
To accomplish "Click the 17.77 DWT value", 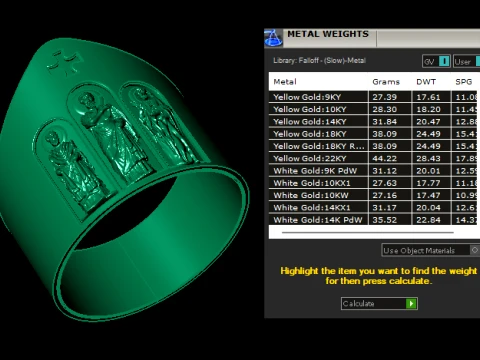I will (x=428, y=183).
